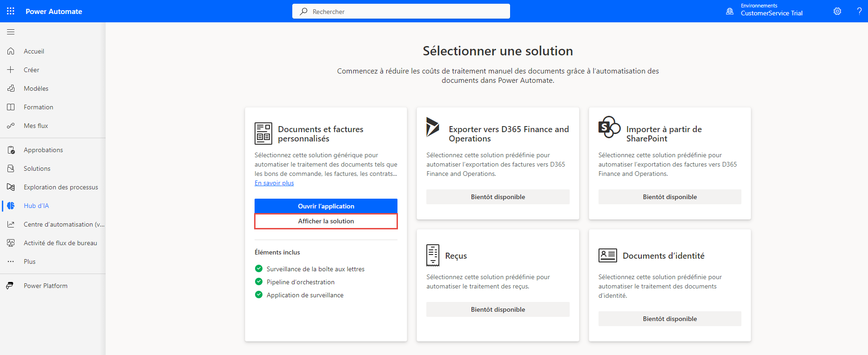
Task: Click the 'Application de surveillance' text
Action: [x=305, y=295]
